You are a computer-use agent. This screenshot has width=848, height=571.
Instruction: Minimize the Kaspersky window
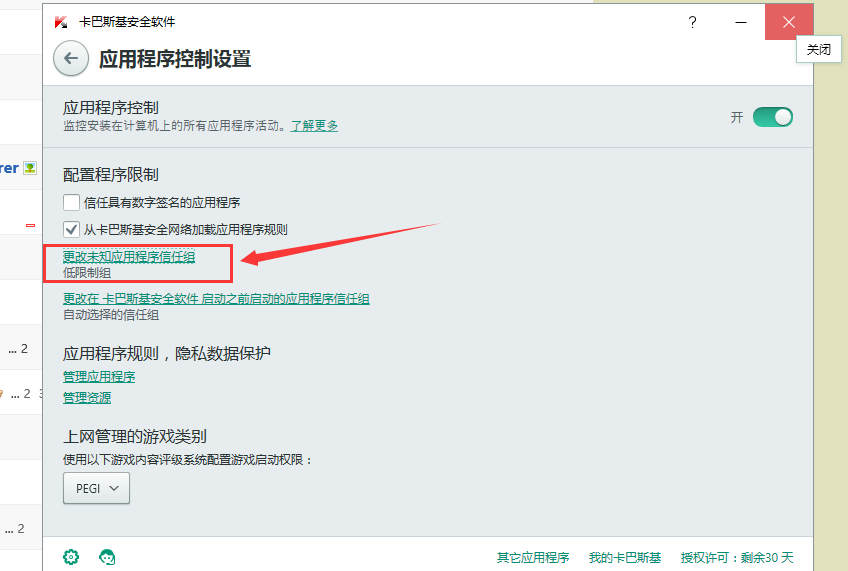pyautogui.click(x=741, y=22)
